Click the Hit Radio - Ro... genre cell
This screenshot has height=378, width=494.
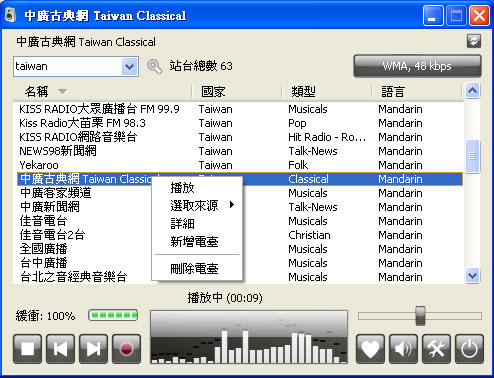point(327,137)
